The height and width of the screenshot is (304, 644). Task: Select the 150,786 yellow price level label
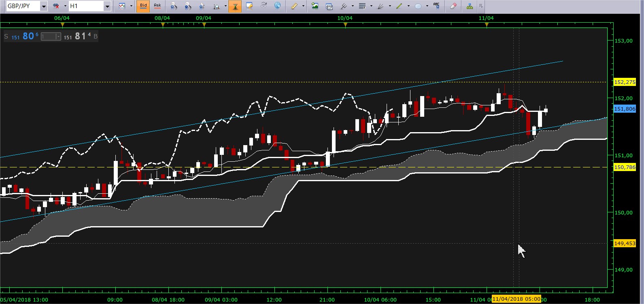click(x=625, y=167)
